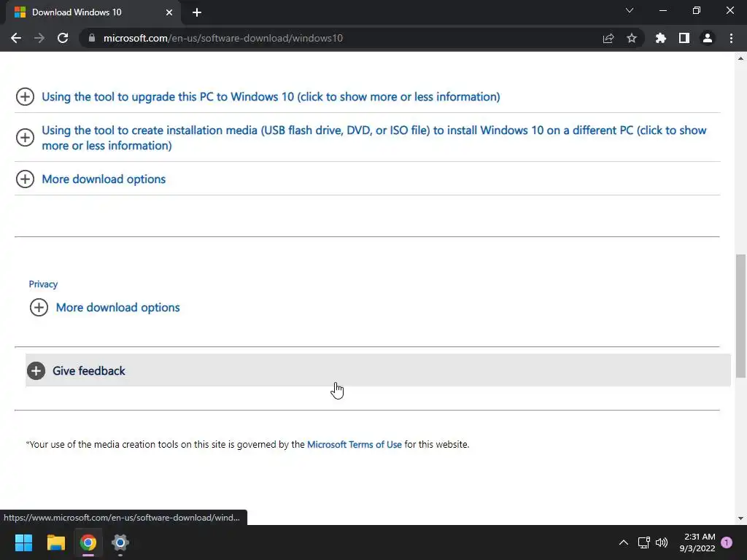Open the volume tray icon
Screen dimensions: 747x560
[x=662, y=542]
